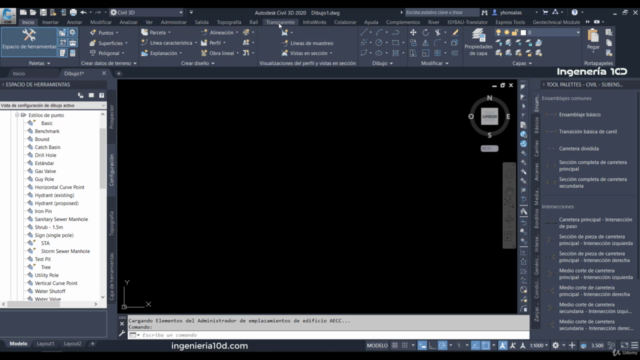The image size is (640, 360).
Task: Click the clean screen icon in status bar
Action: pos(624,345)
